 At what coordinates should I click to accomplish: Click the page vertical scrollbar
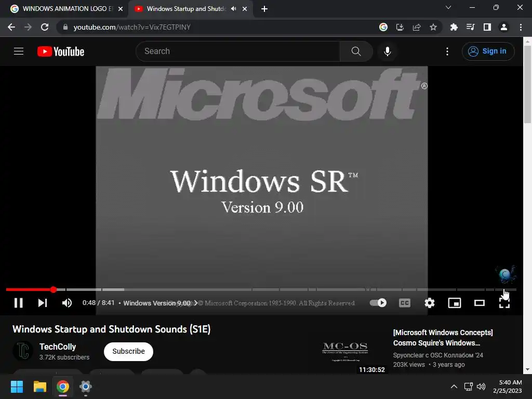[527, 85]
